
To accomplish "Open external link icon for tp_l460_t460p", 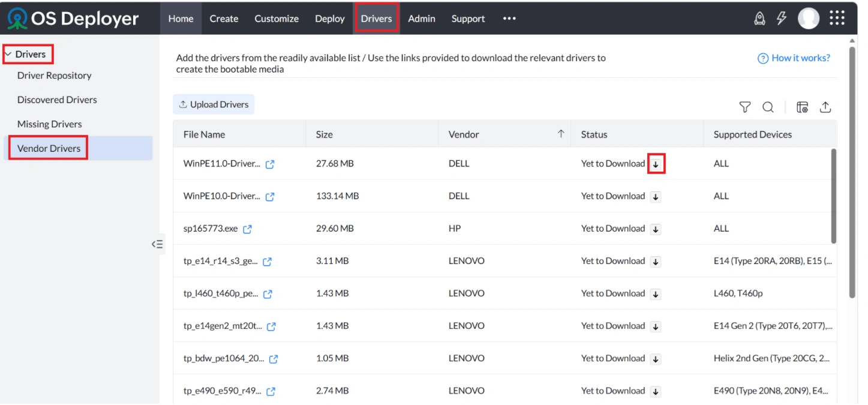I will (268, 294).
